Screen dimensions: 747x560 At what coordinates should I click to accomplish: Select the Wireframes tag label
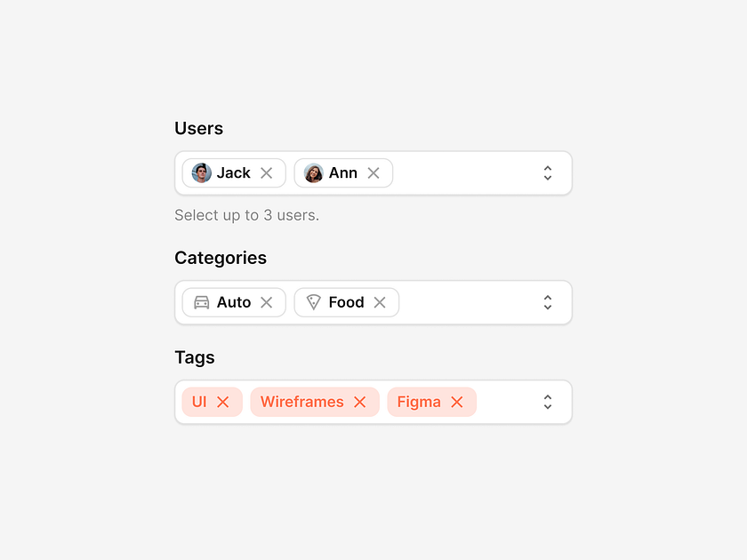pos(301,402)
